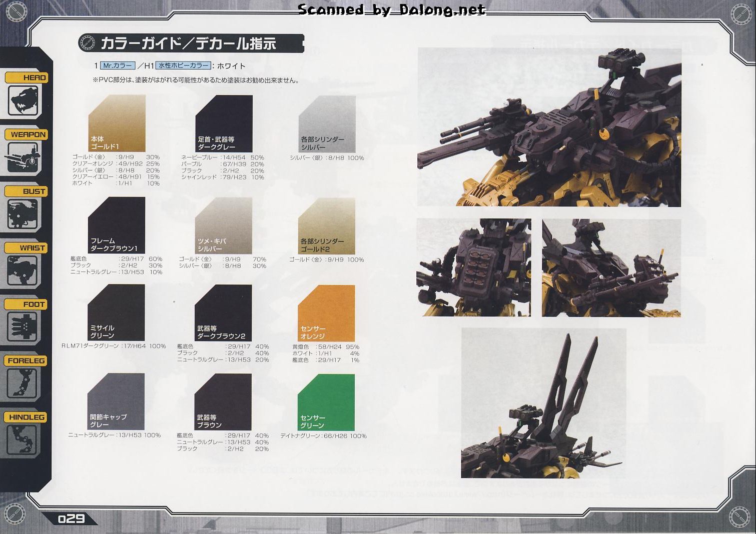Click the page number 029
Image resolution: width=756 pixels, height=534 pixels.
(x=71, y=518)
